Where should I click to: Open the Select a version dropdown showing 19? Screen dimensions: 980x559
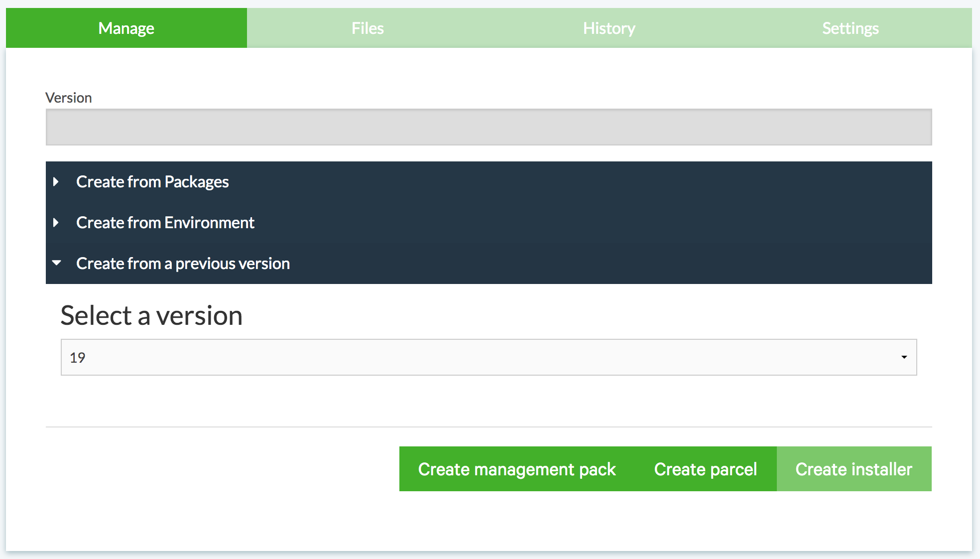coord(488,357)
